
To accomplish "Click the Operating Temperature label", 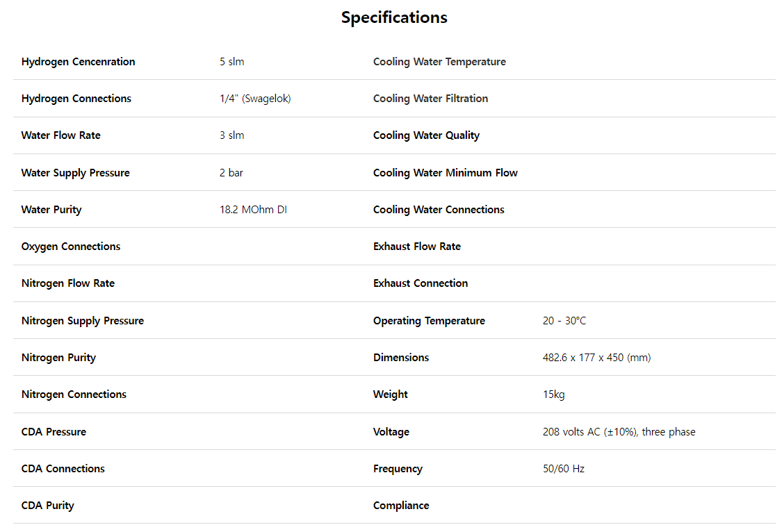I will [429, 321].
